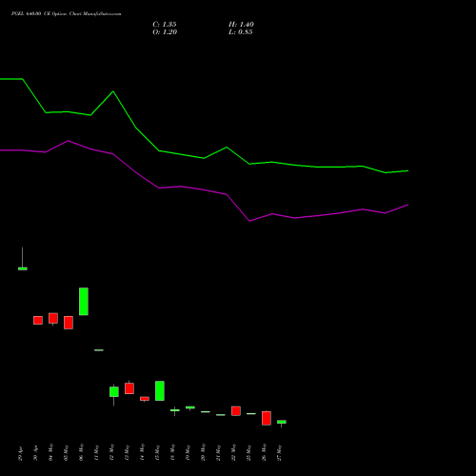
Task: Select the red candle above 22 May
Action: click(x=236, y=411)
